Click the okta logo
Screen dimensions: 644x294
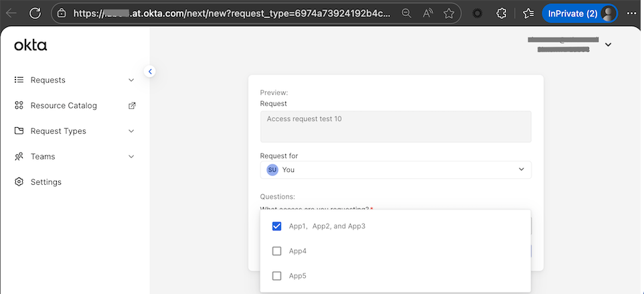30,45
